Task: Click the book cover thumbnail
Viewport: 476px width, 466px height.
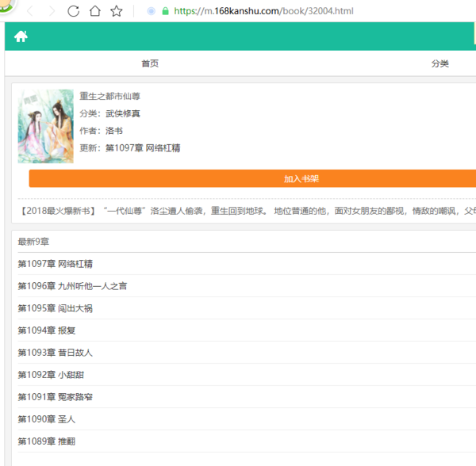Action: [45, 126]
